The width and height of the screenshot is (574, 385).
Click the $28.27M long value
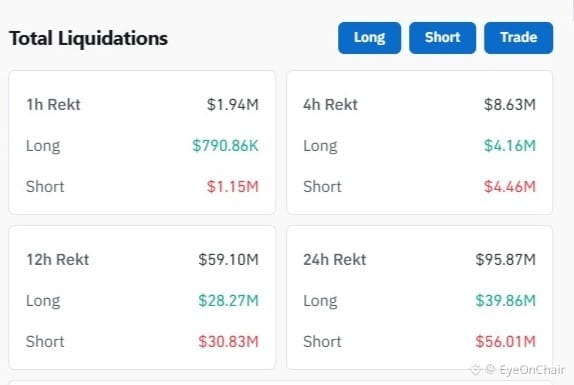click(228, 301)
